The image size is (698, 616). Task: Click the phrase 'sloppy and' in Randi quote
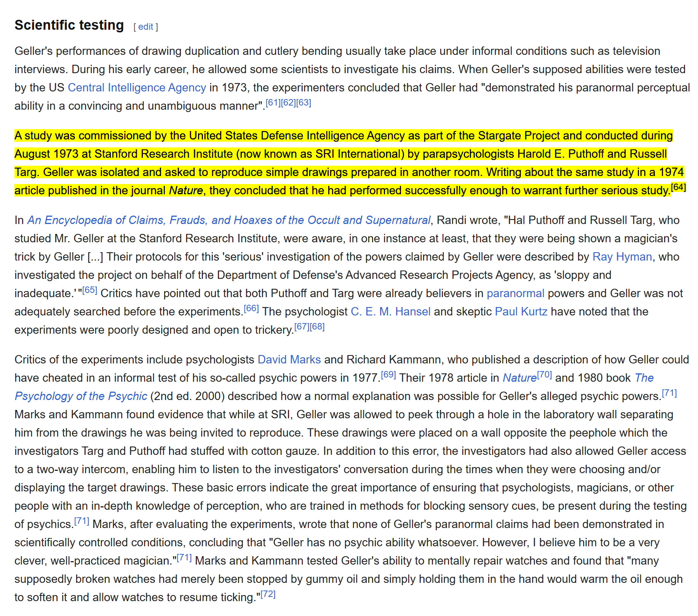pos(584,275)
